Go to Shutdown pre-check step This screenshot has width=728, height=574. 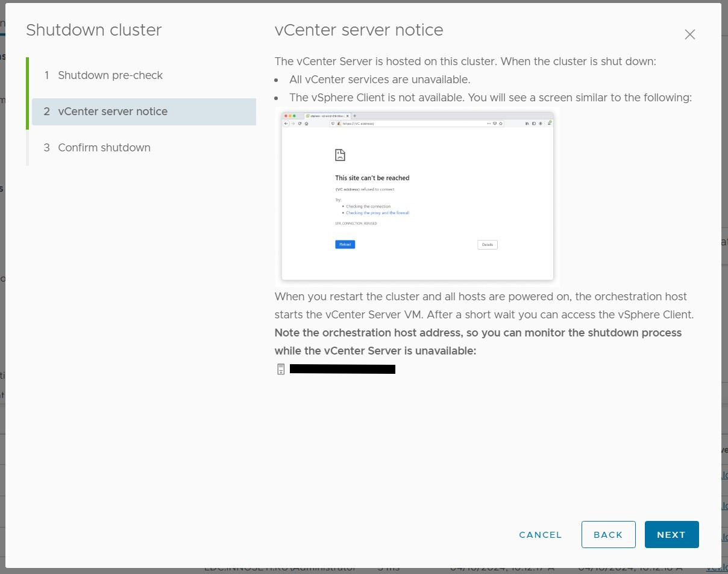click(x=110, y=75)
